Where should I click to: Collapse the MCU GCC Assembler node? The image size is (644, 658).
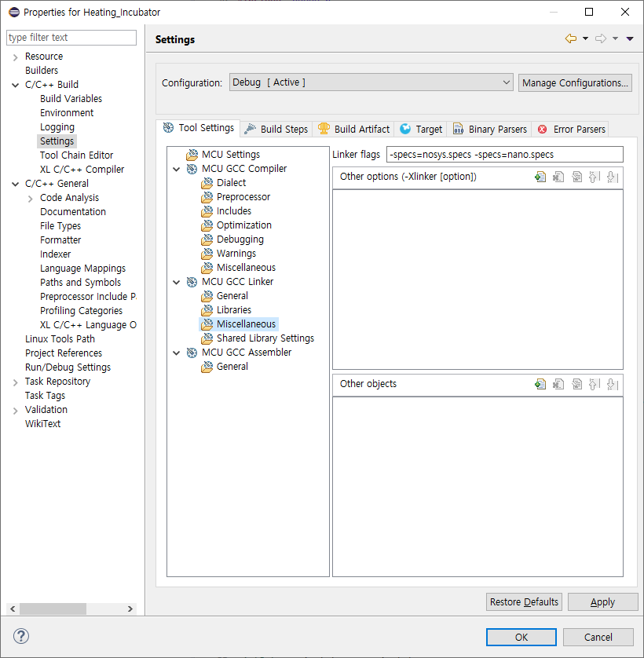[177, 353]
